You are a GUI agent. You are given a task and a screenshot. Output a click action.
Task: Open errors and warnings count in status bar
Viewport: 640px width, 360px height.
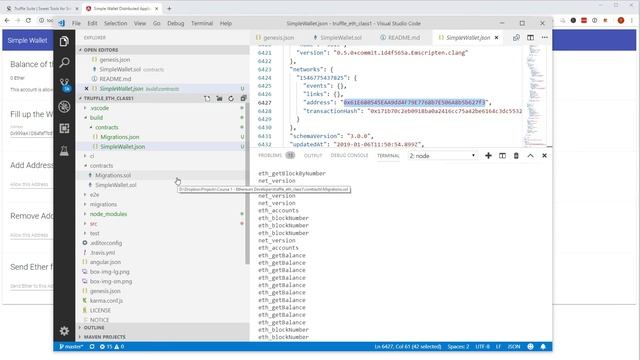tap(112, 347)
